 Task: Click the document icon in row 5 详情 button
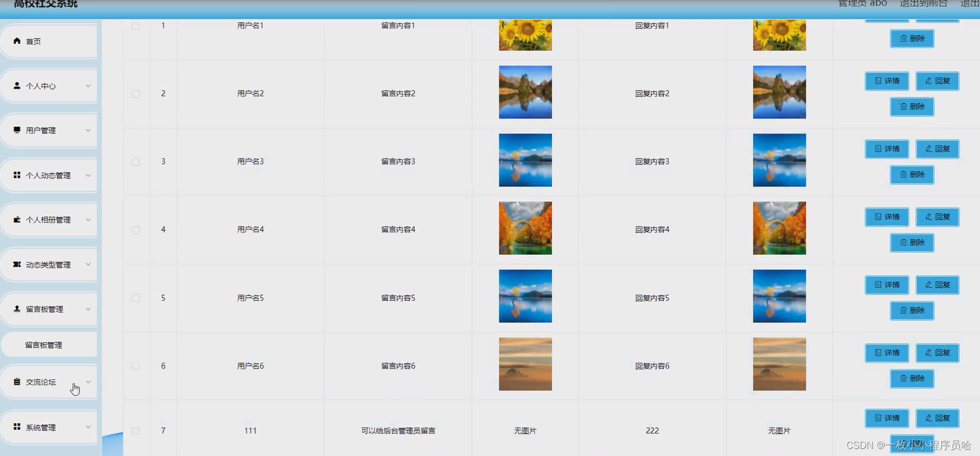click(x=878, y=285)
